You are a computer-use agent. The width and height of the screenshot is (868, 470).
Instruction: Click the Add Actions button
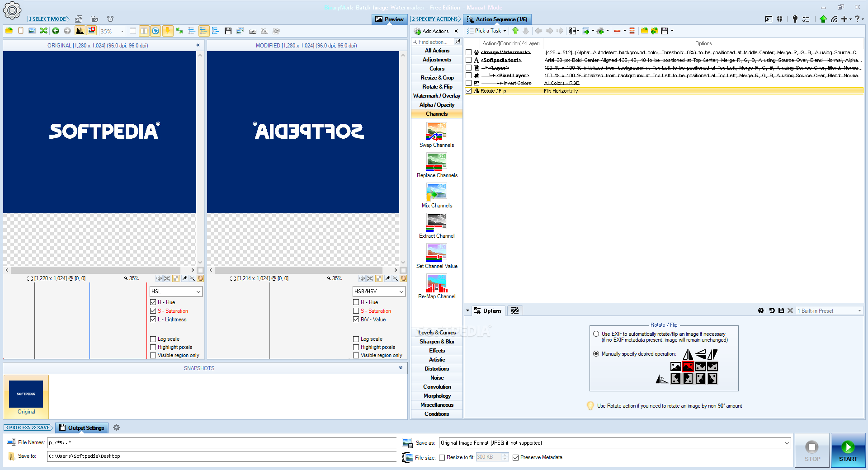431,31
